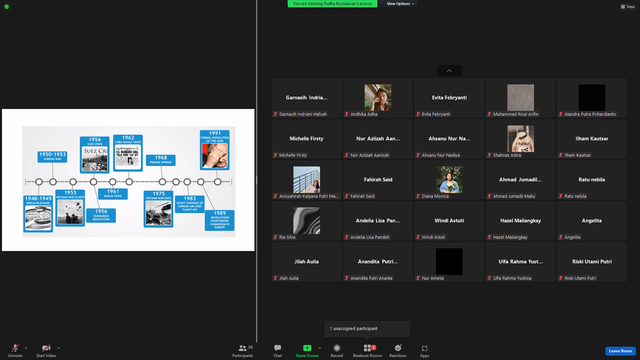Image resolution: width=640 pixels, height=360 pixels.
Task: Select Windi Astuti's participant tile
Action: pyautogui.click(x=449, y=221)
